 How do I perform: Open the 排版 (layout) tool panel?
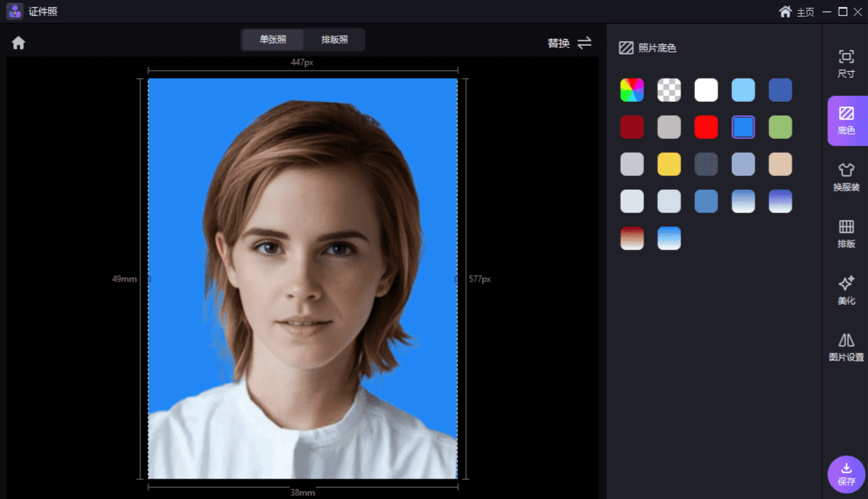point(846,233)
